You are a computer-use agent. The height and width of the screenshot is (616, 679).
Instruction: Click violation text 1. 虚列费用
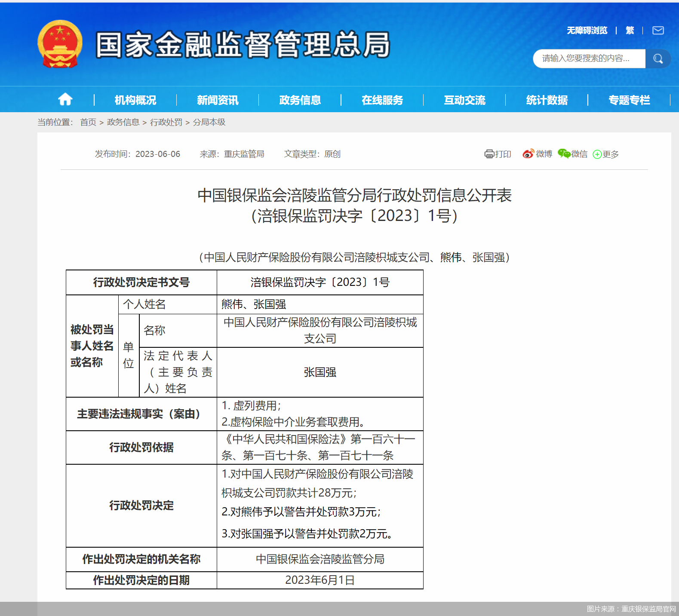pos(251,406)
